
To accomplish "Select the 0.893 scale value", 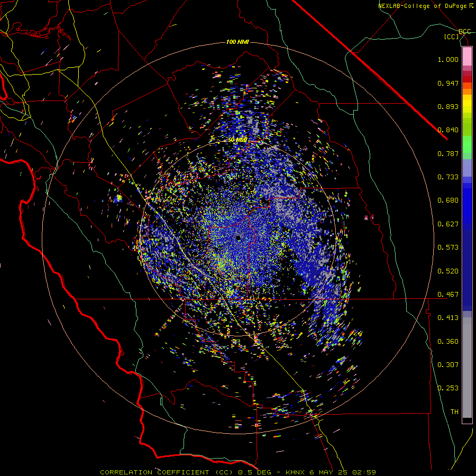I will point(448,106).
